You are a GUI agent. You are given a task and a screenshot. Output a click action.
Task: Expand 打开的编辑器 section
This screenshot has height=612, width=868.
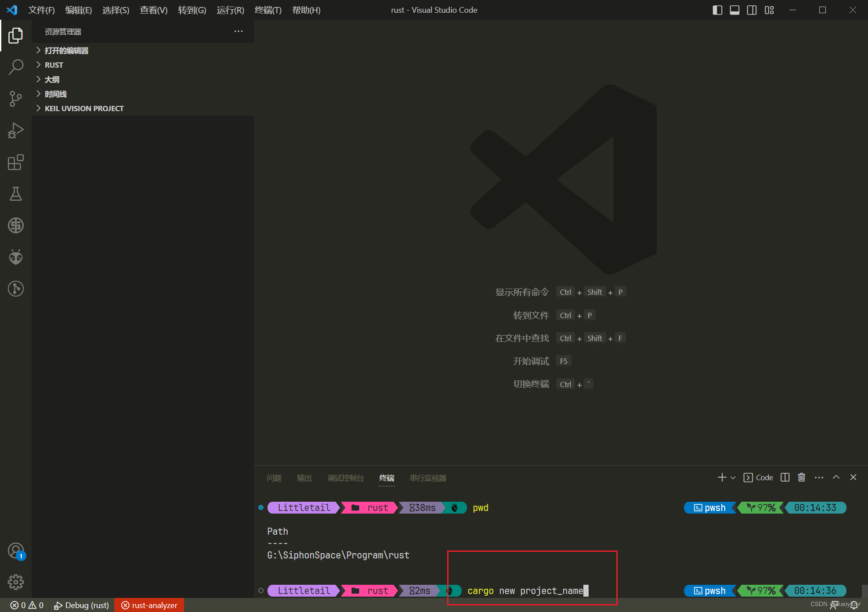(x=143, y=51)
